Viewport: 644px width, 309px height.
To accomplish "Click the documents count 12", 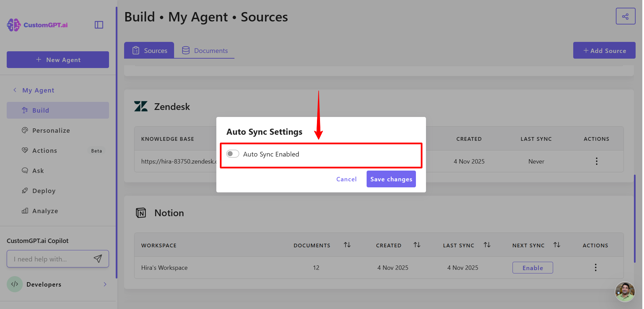I will pos(316,267).
